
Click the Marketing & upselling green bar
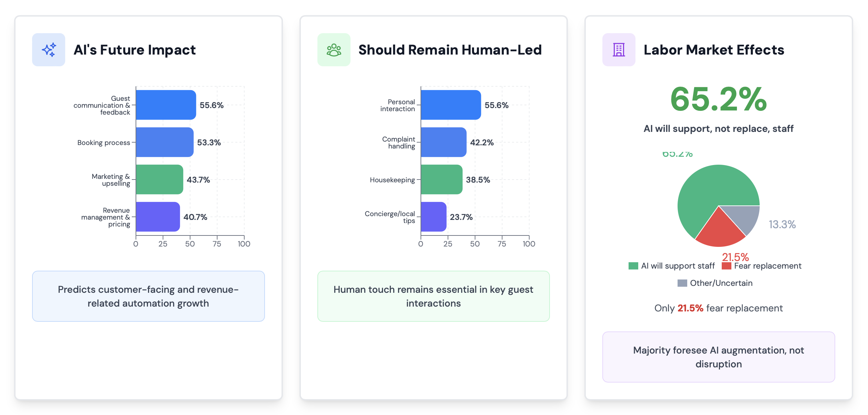click(x=159, y=180)
